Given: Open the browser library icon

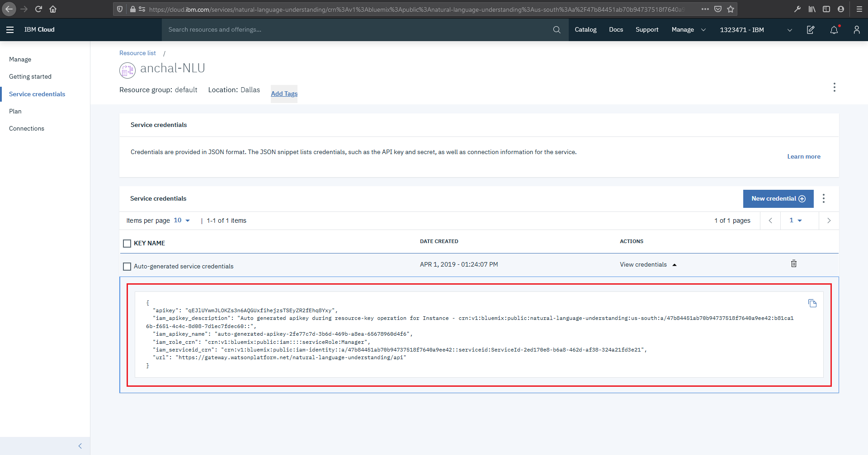Looking at the screenshot, I should 812,9.
